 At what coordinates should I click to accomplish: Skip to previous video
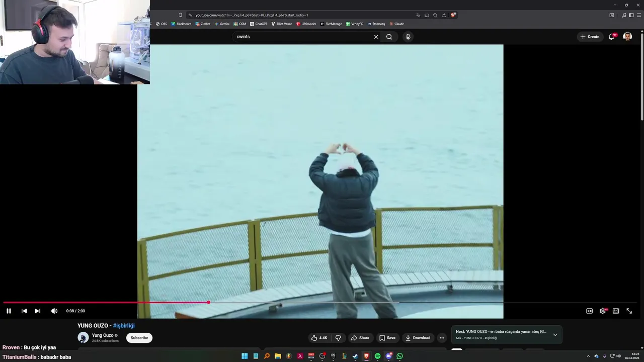(x=24, y=311)
